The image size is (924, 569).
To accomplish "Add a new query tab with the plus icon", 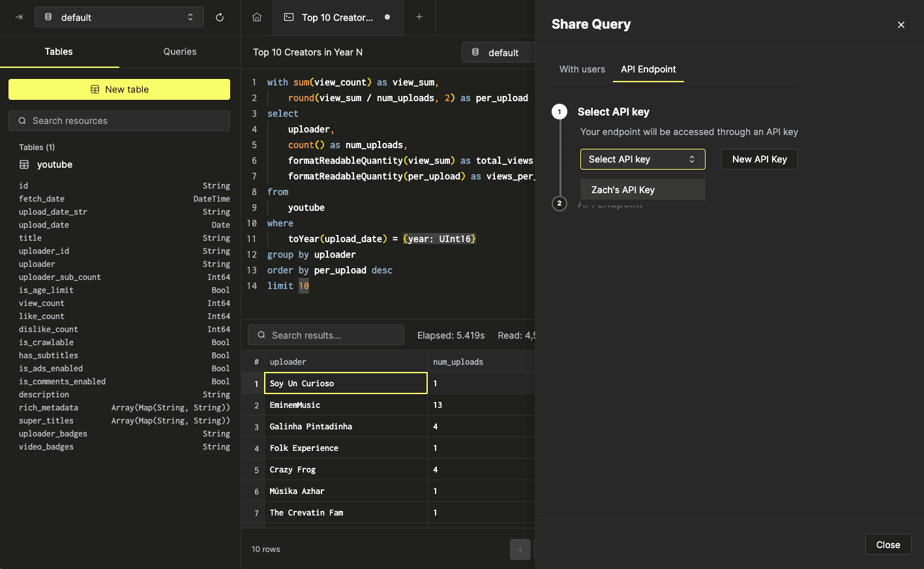I will point(419,18).
